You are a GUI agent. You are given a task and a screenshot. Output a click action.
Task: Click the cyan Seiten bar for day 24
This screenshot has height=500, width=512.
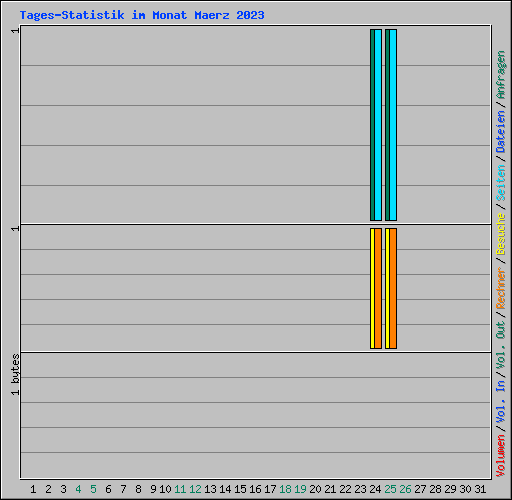(x=378, y=125)
